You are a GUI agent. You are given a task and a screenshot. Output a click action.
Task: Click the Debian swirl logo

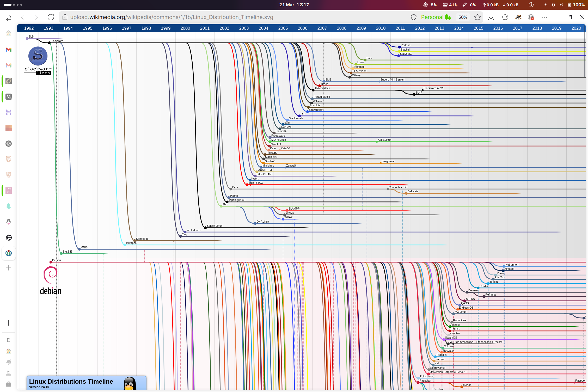point(50,275)
